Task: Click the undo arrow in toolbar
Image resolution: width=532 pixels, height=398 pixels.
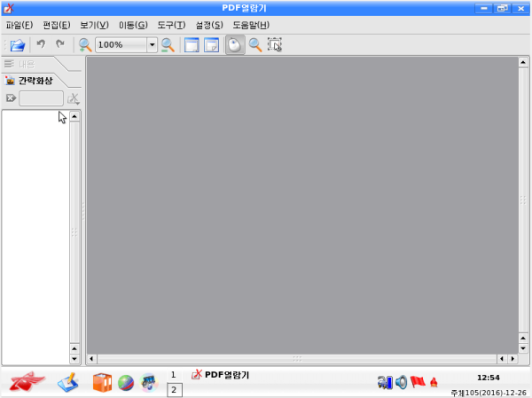Action: coord(41,44)
